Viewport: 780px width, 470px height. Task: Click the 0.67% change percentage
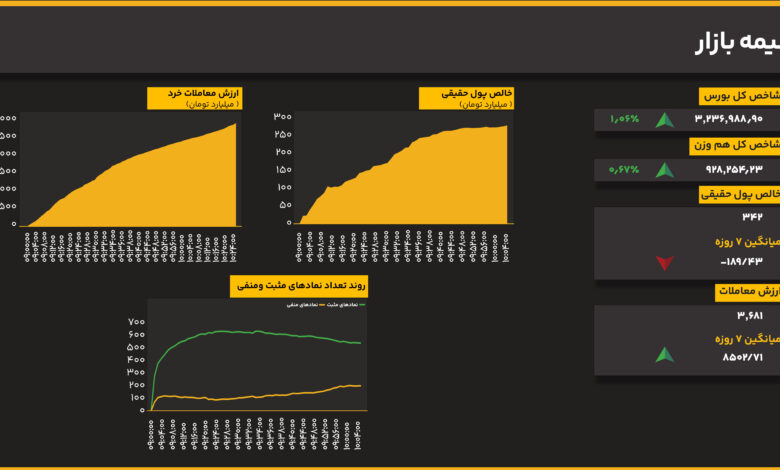click(624, 170)
